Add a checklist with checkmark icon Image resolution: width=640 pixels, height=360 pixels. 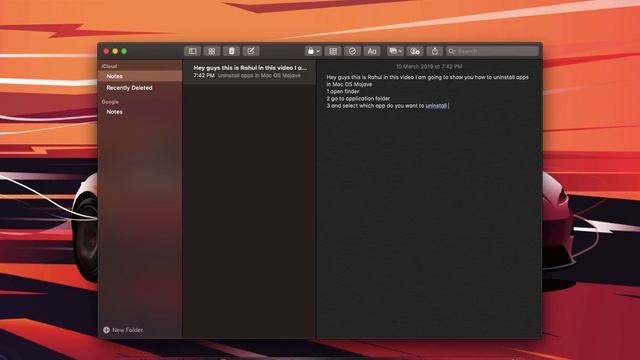click(352, 51)
